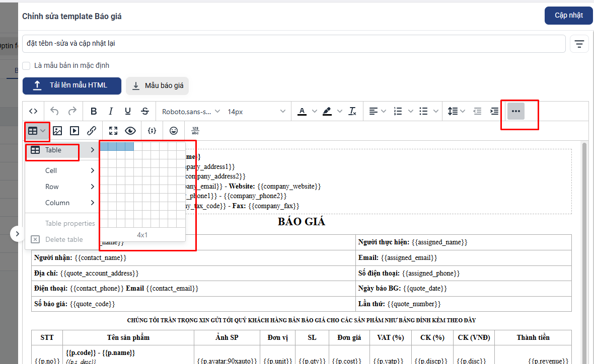This screenshot has width=594, height=364.
Task: Toggle italic formatting
Action: [111, 111]
